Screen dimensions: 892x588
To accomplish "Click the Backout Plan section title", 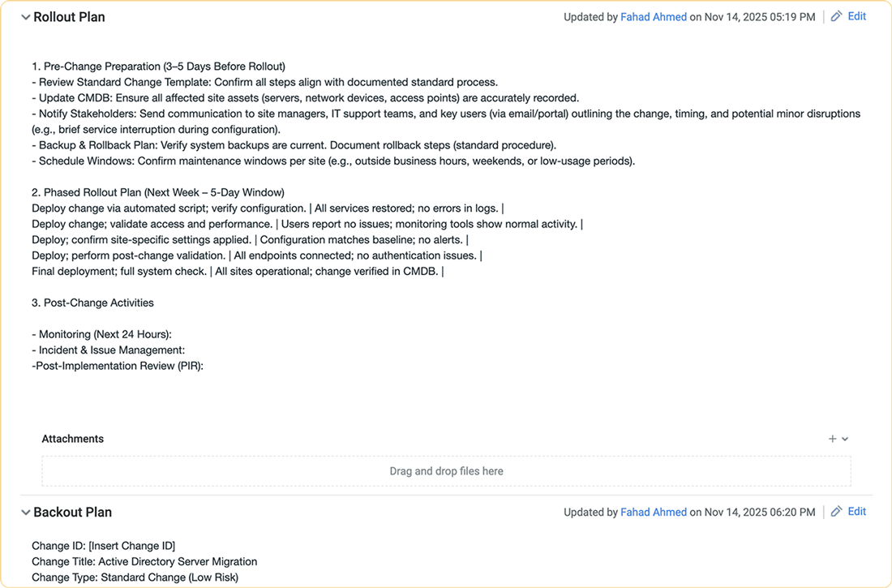I will coord(72,513).
